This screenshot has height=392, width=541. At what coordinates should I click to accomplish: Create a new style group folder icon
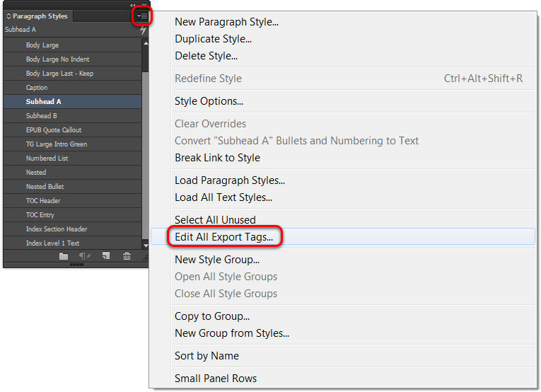64,256
